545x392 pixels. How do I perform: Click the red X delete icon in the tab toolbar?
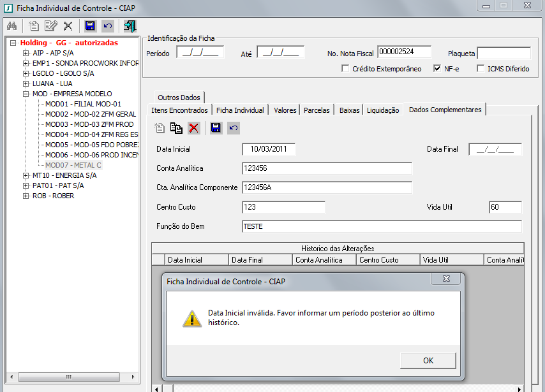pos(194,128)
